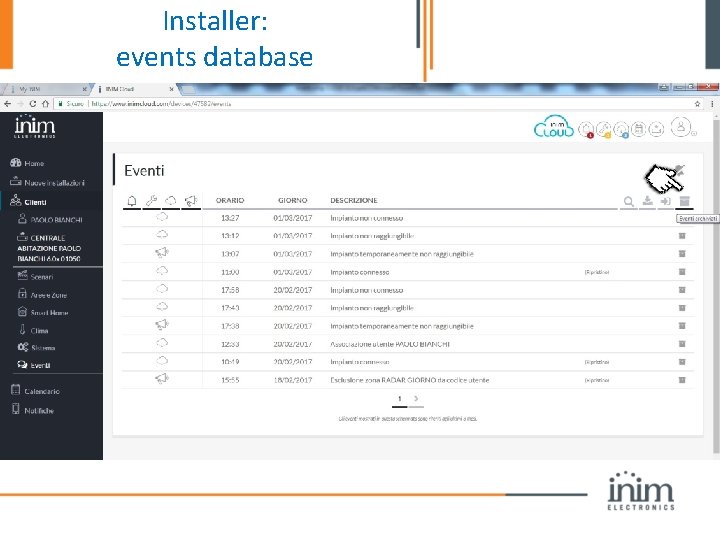720x540 pixels.
Task: Open the archived events (Eventi archiviati) icon
Action: pos(685,201)
